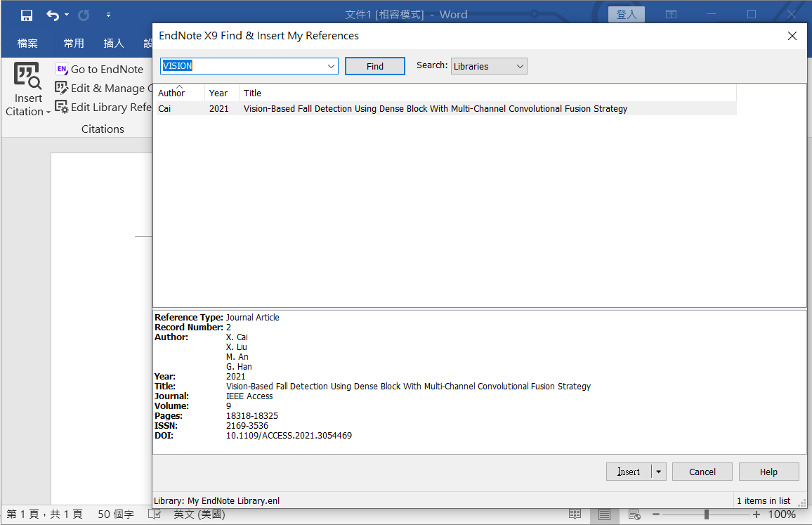Screen dimensions: 812x525
Task: Click author X. Liu in preview
Action: coord(236,347)
